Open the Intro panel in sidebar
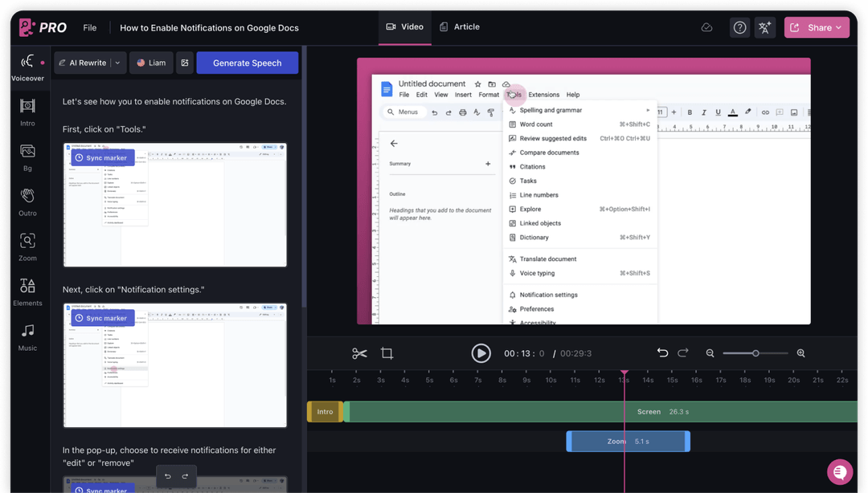The image size is (868, 493). [27, 112]
